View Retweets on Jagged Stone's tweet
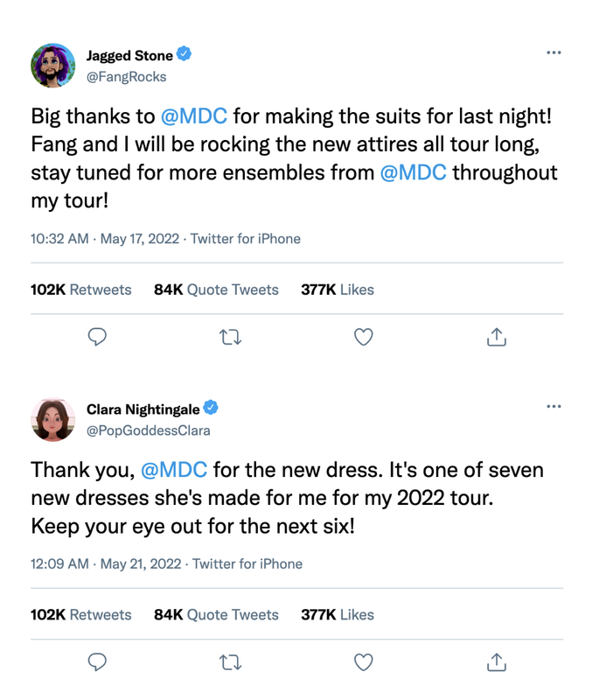This screenshot has width=613, height=700. pyautogui.click(x=80, y=290)
